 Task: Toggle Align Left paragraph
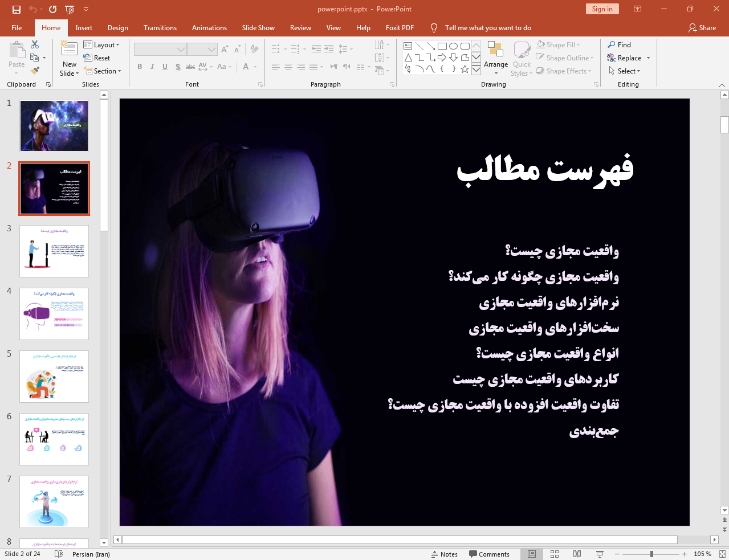(275, 67)
